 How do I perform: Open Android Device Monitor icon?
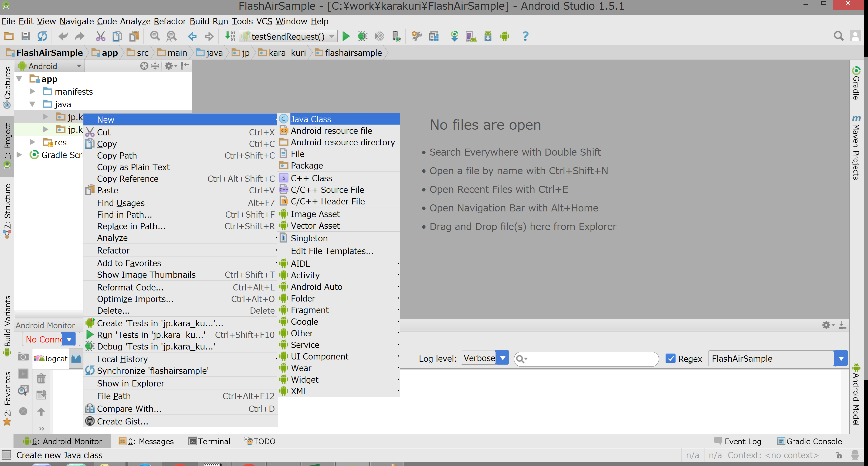tap(505, 36)
